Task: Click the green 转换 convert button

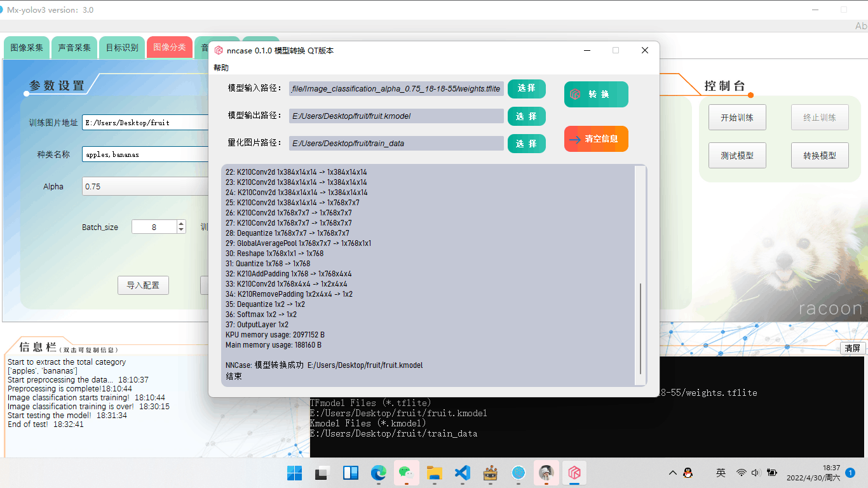Action: coord(595,93)
